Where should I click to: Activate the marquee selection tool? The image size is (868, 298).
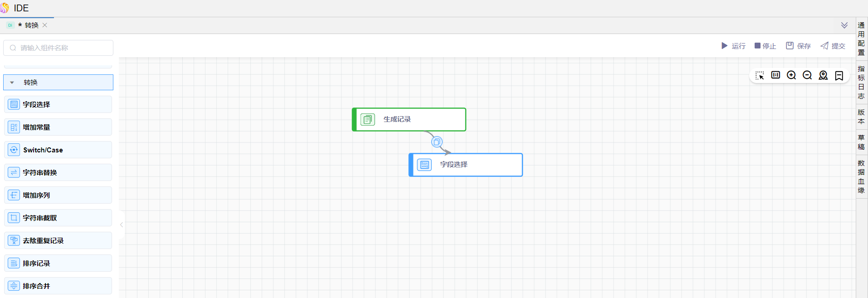(760, 75)
